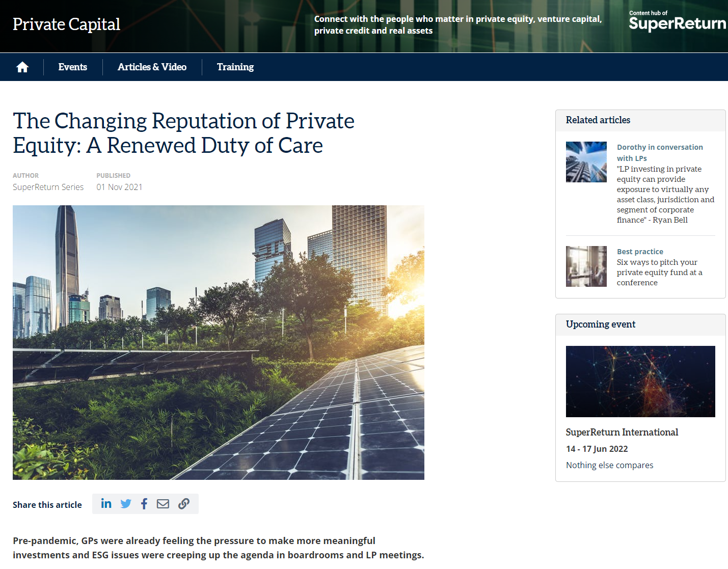
Task: Click the 14 - 17 Jun 2022 date
Action: 597,449
